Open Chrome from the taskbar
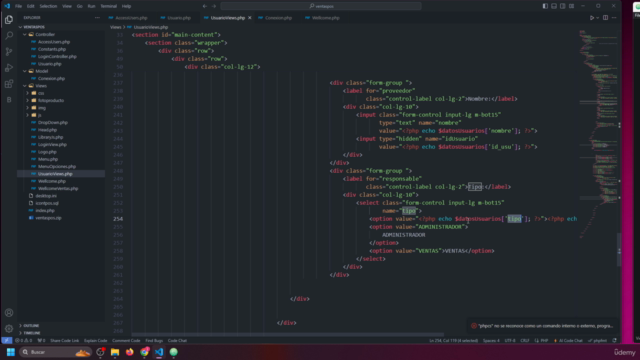This screenshot has width=640, height=360. (144, 352)
